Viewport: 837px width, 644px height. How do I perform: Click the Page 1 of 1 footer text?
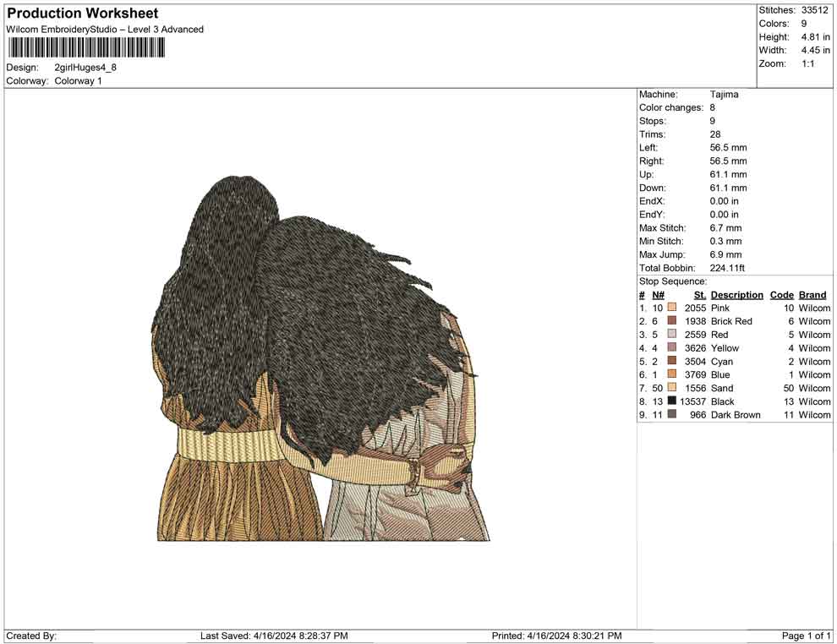807,636
